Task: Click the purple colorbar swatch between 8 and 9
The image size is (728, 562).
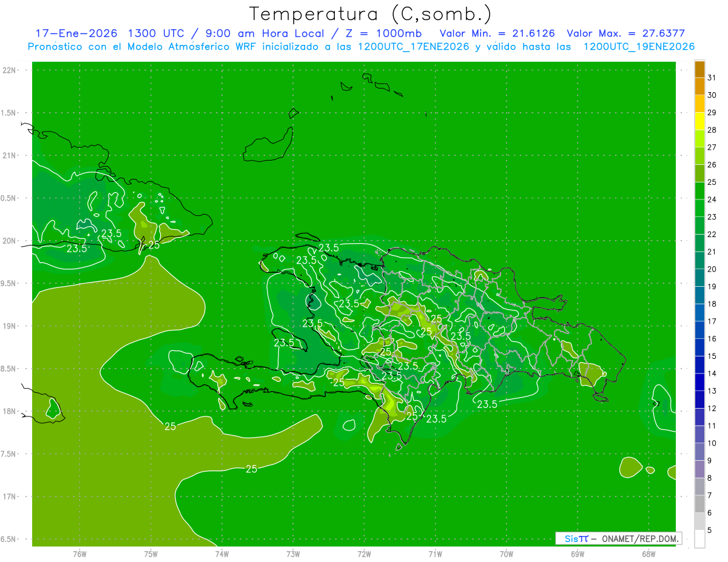Action: [699, 470]
